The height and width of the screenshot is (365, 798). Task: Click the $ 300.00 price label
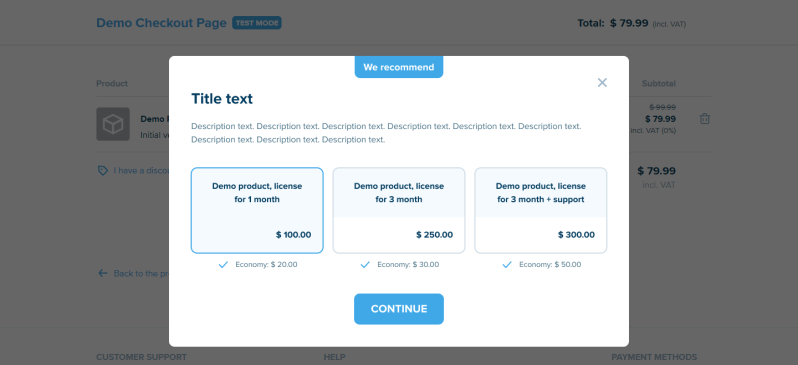576,235
